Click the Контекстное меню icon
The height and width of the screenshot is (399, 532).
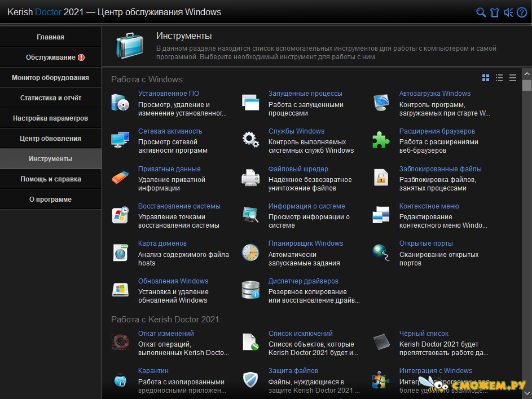(381, 215)
